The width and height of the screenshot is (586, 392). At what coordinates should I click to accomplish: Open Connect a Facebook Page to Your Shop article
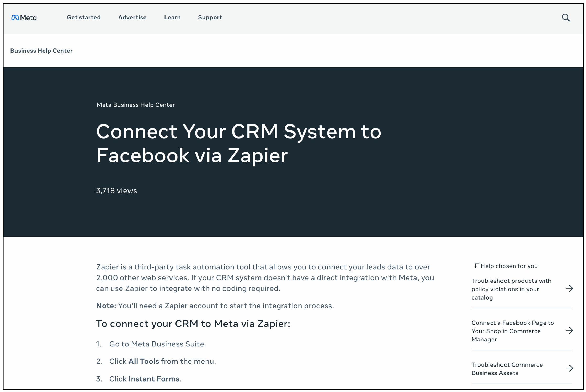[x=513, y=331]
